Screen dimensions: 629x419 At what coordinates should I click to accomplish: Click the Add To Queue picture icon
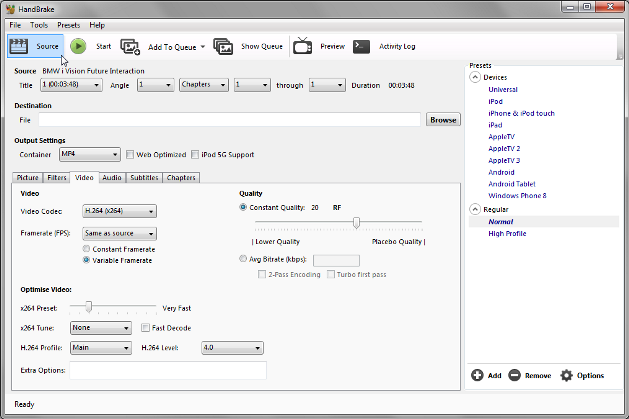point(130,47)
